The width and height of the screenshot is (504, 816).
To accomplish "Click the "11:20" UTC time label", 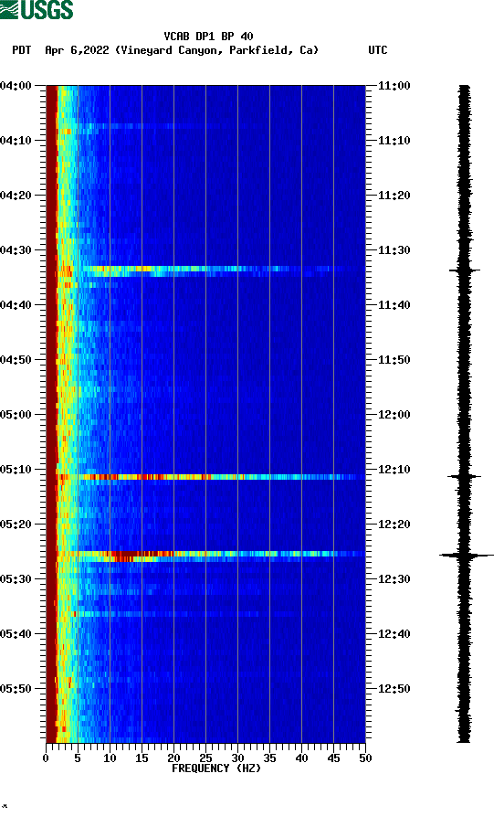I will [x=394, y=196].
